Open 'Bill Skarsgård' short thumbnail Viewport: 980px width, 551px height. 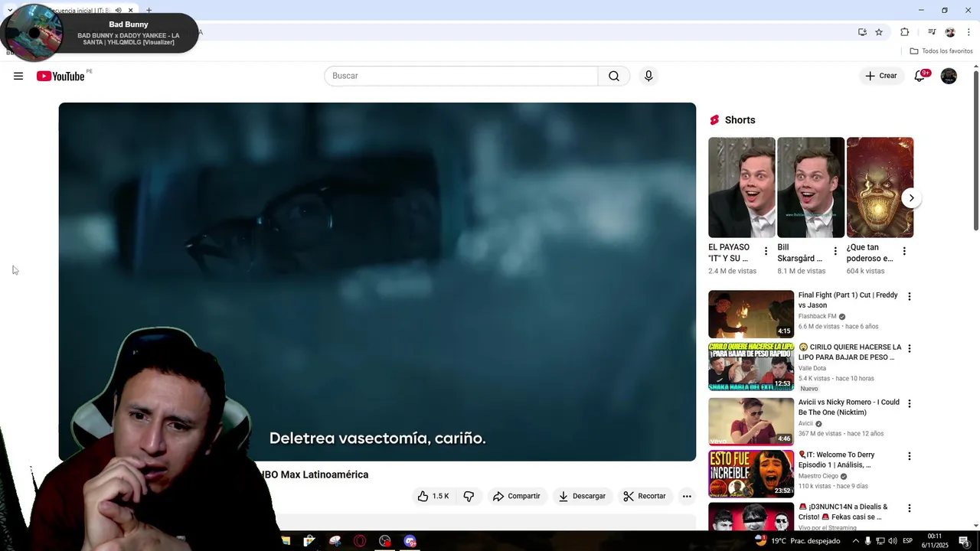[811, 187]
